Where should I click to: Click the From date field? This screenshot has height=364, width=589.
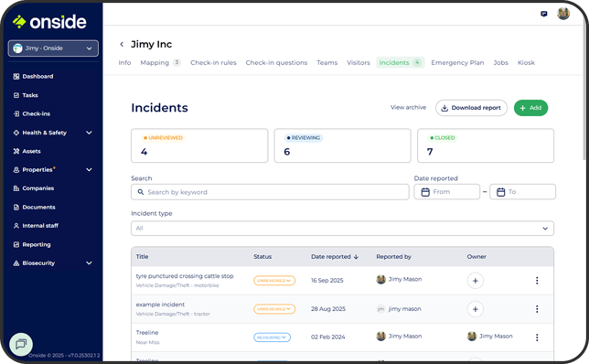(x=447, y=191)
